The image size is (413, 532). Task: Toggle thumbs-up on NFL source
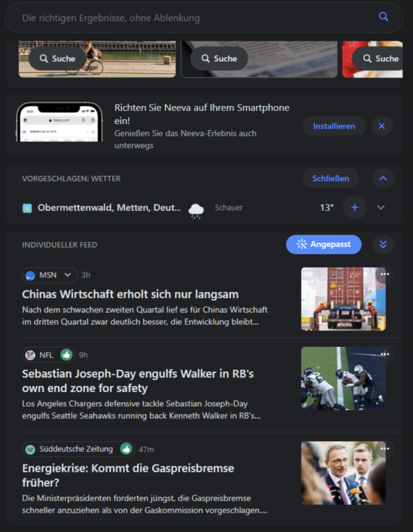(66, 355)
